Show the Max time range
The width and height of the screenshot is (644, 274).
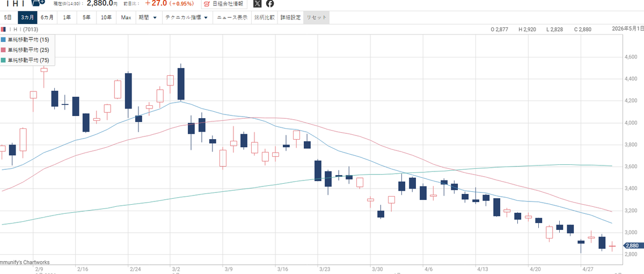tap(126, 18)
